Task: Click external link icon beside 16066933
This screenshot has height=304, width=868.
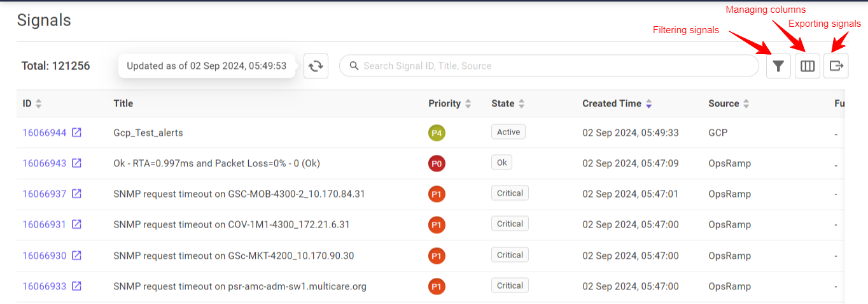Action: pos(76,286)
